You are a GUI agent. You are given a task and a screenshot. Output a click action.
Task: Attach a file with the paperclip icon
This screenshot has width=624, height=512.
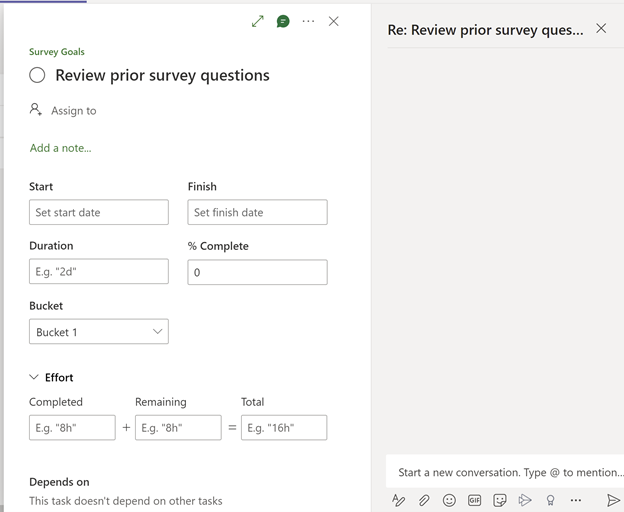point(424,500)
